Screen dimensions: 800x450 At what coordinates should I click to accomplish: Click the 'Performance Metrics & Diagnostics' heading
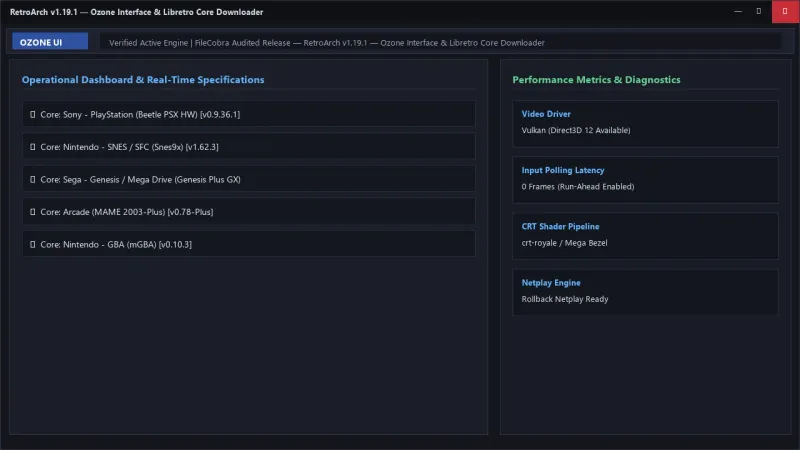click(x=596, y=80)
